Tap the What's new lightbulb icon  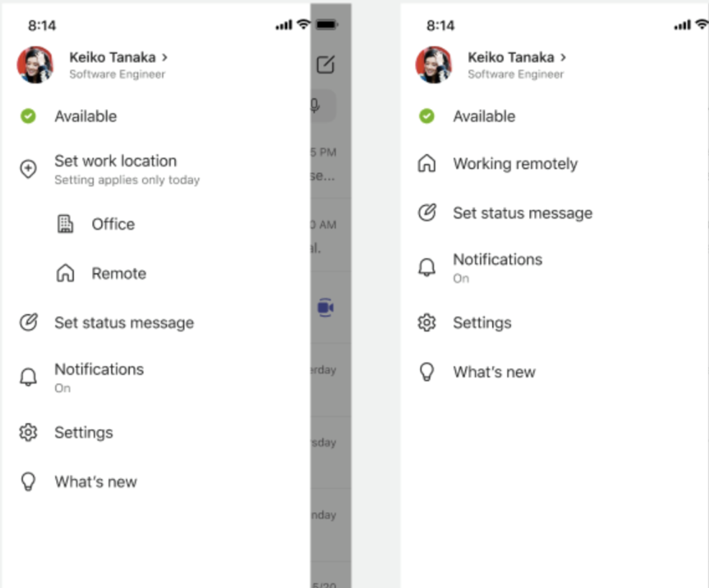point(27,481)
